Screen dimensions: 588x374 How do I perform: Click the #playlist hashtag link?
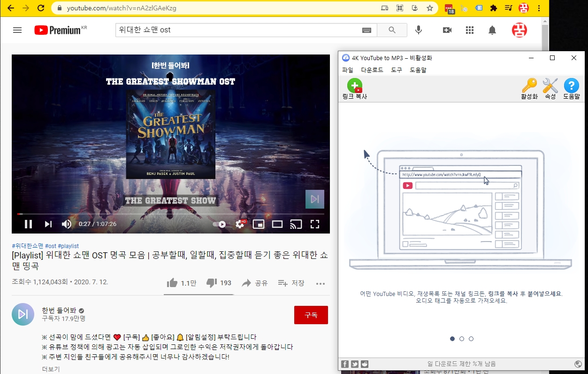pos(69,246)
